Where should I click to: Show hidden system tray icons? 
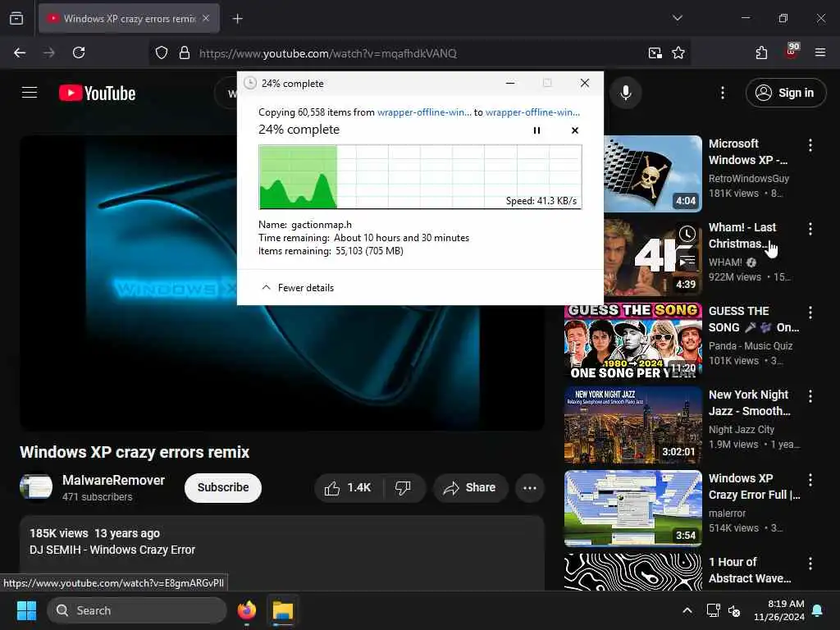tap(687, 610)
